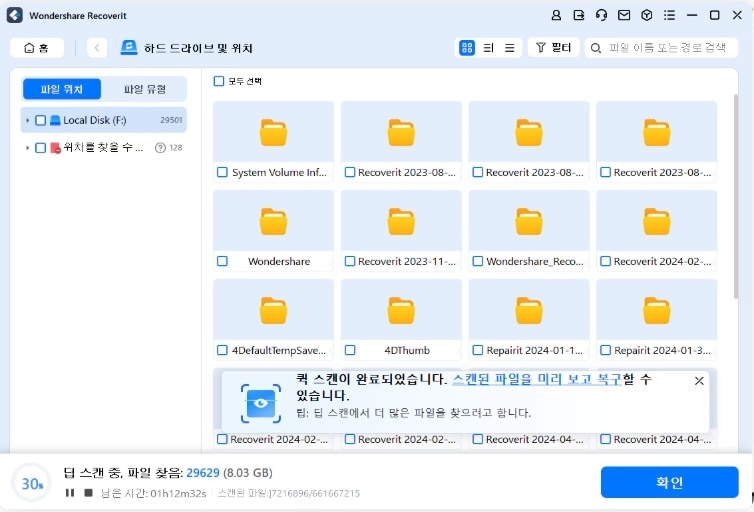Click the scan progress circle
Image resolution: width=754 pixels, height=512 pixels.
[x=32, y=483]
